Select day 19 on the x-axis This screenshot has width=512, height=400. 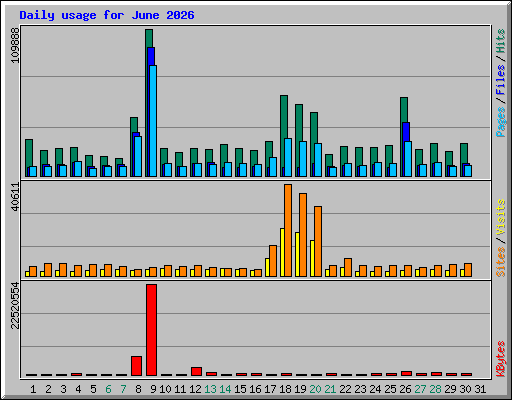[300, 389]
